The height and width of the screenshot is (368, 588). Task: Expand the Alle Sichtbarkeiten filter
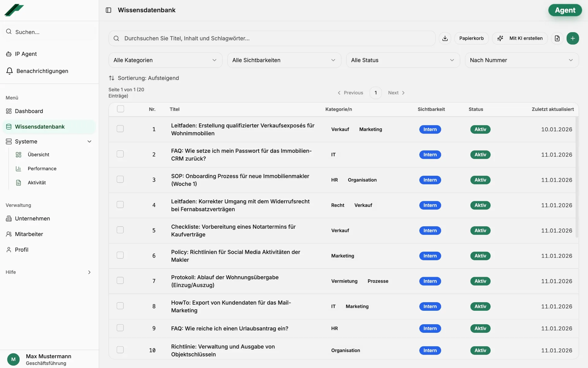point(284,60)
